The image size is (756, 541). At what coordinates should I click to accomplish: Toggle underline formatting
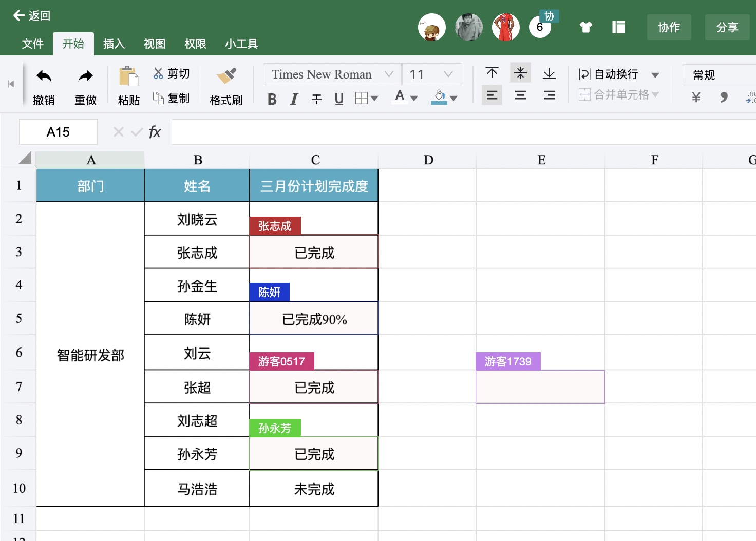pyautogui.click(x=339, y=99)
